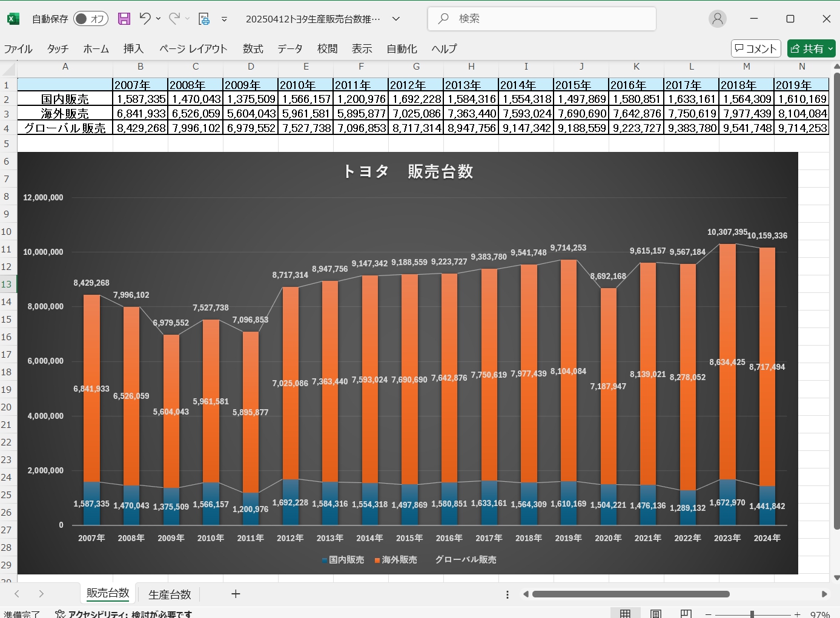Image resolution: width=840 pixels, height=618 pixels.
Task: Click the vertical scrollbar thumb
Action: [836, 301]
